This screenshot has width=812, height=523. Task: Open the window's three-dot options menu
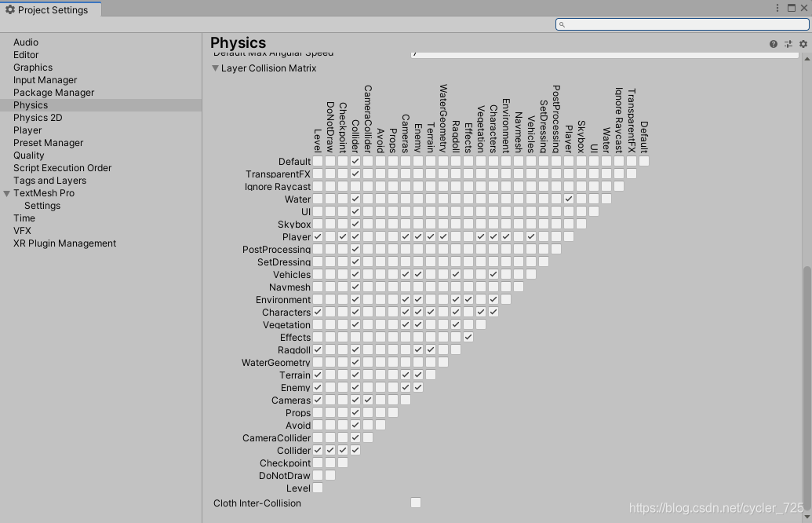pyautogui.click(x=777, y=8)
